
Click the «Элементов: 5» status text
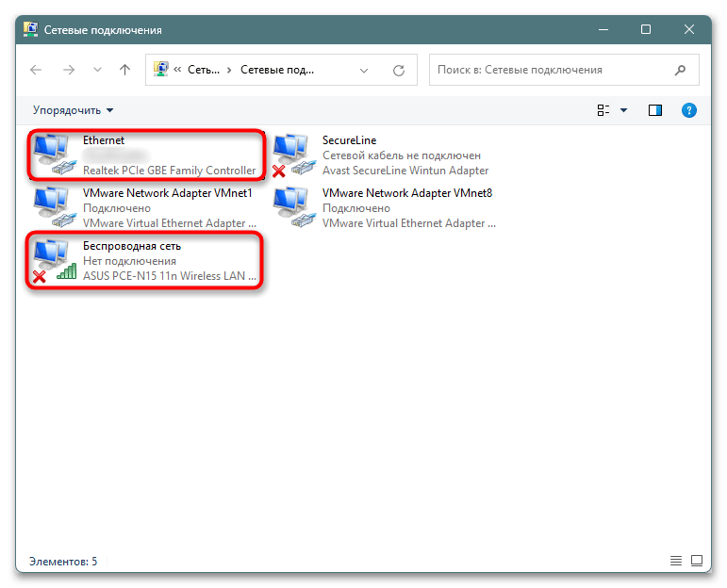click(63, 562)
